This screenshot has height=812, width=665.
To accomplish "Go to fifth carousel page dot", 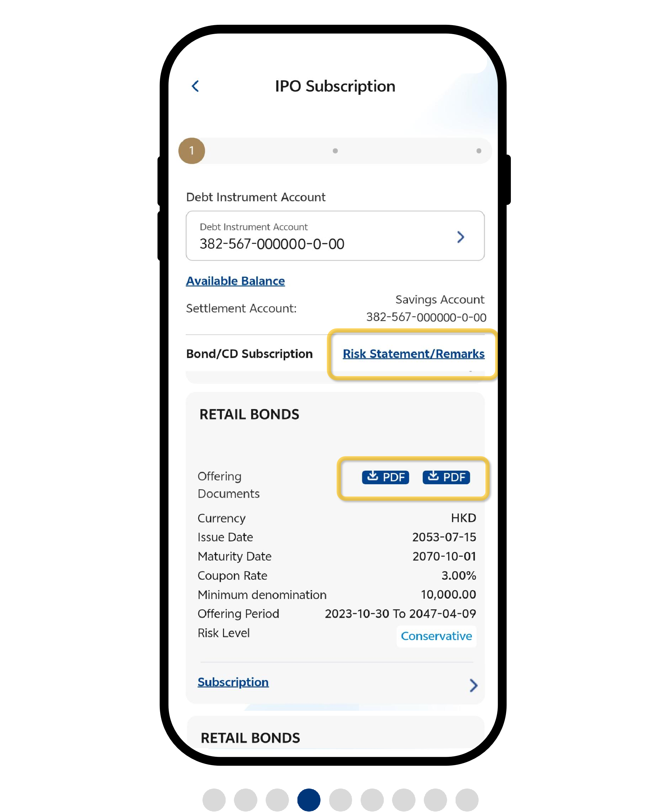I will tap(340, 800).
